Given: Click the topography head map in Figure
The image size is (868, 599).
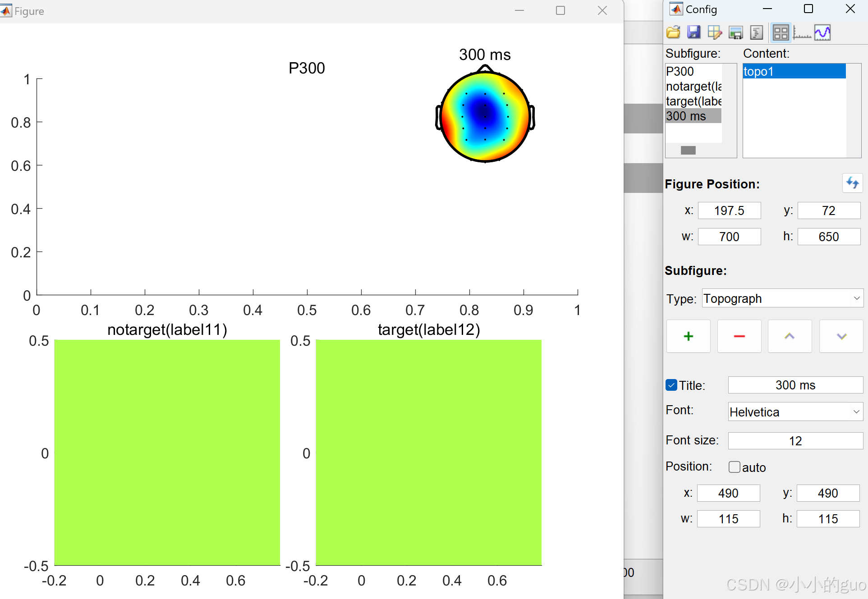Looking at the screenshot, I should click(x=485, y=115).
